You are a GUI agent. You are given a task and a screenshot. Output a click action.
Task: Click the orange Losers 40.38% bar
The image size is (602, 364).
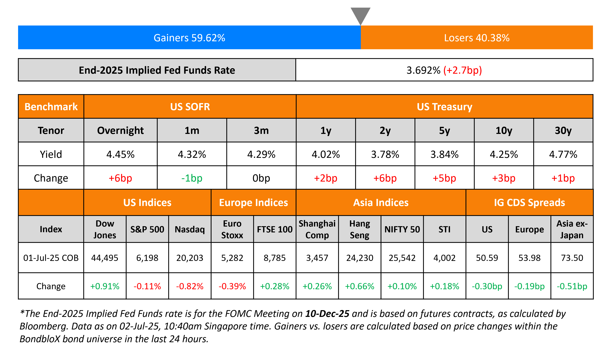click(x=477, y=38)
